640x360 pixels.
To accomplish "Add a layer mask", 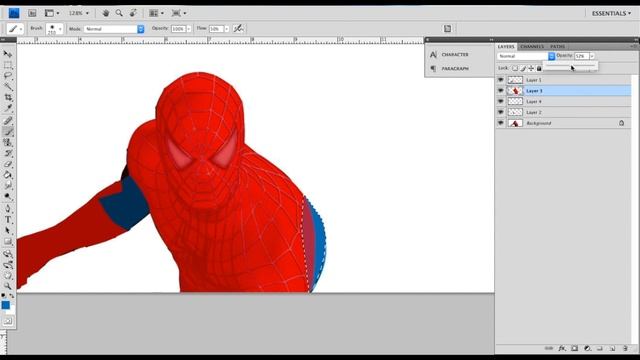I will [575, 348].
